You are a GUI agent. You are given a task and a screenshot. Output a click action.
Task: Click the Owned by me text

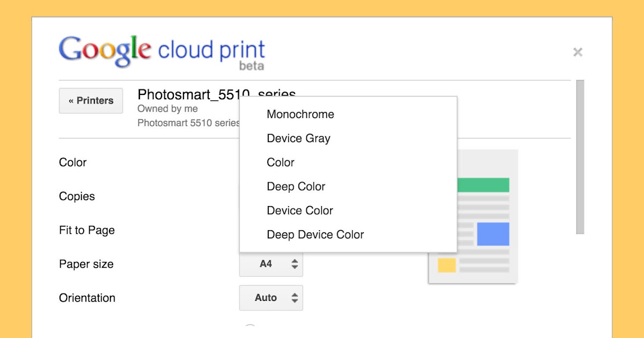167,109
